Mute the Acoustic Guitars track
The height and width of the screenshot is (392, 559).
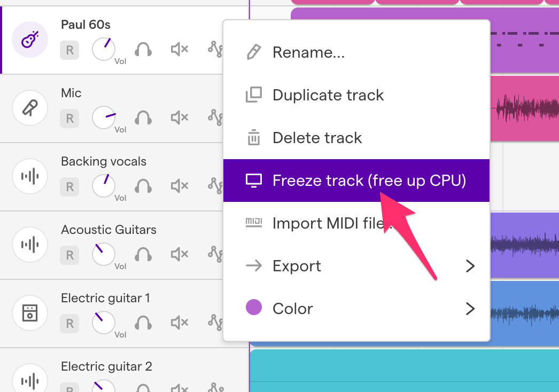tap(180, 254)
